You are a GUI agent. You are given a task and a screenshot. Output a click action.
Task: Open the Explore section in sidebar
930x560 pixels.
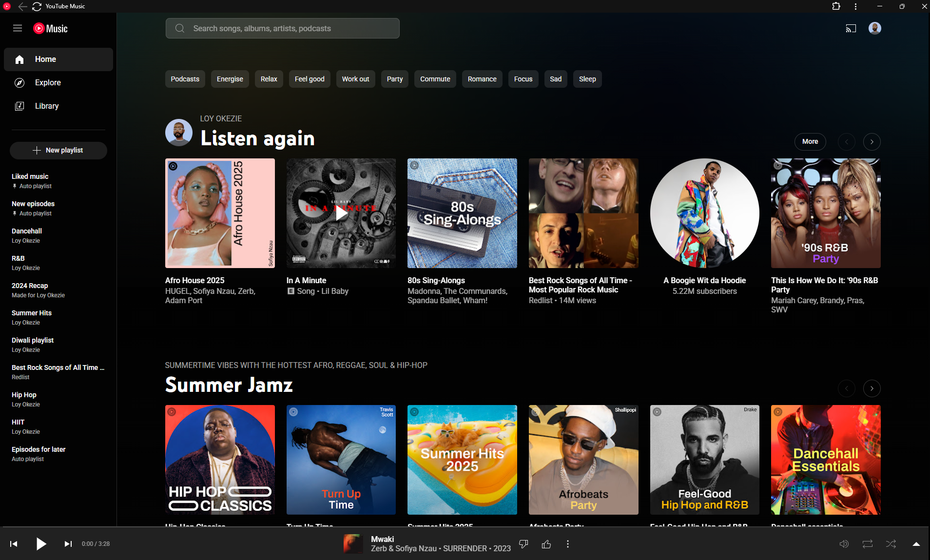[48, 83]
